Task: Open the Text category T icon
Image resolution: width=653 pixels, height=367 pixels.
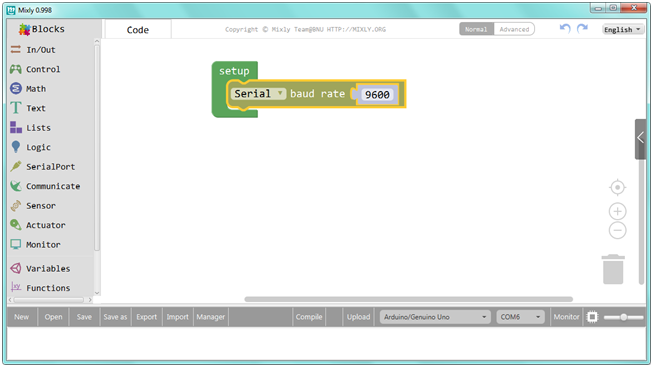Action: [15, 108]
